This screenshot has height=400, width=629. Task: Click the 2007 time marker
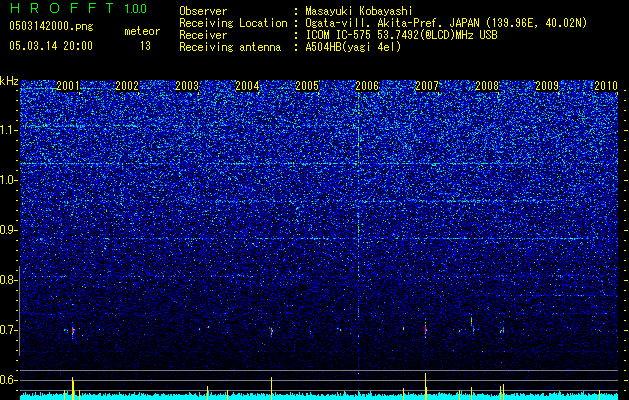[427, 86]
